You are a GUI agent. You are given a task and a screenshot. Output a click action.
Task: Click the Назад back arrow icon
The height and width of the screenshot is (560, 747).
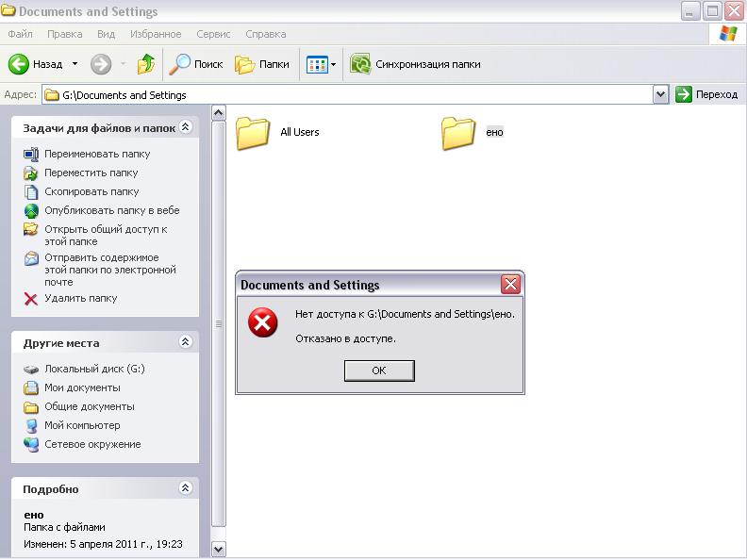pos(19,64)
